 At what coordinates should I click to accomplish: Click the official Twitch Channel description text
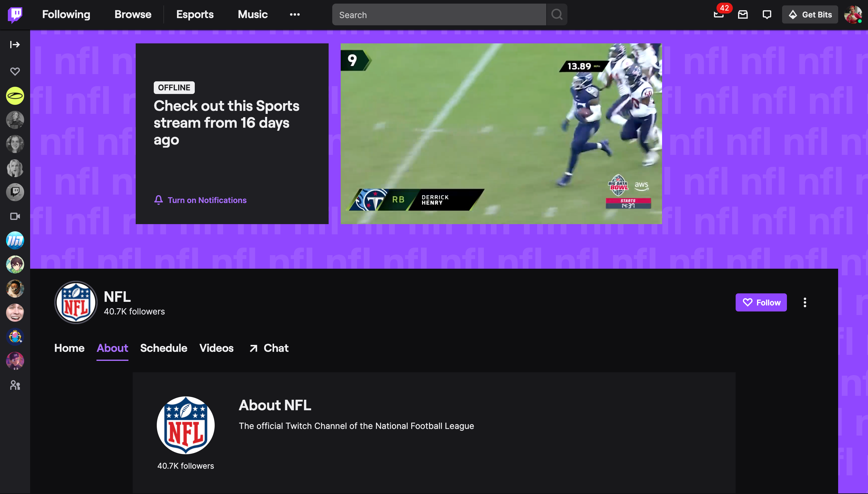tap(356, 426)
